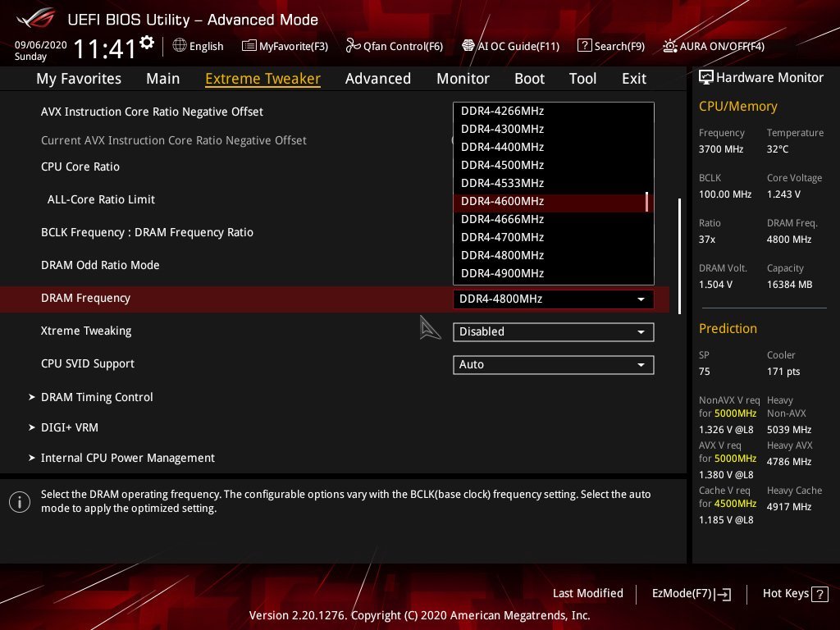The height and width of the screenshot is (630, 840).
Task: Go to the Exit tab
Action: click(x=634, y=79)
